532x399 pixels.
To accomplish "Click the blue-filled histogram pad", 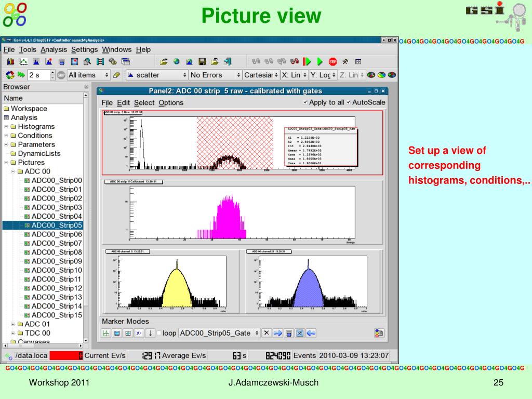I will 314,281.
